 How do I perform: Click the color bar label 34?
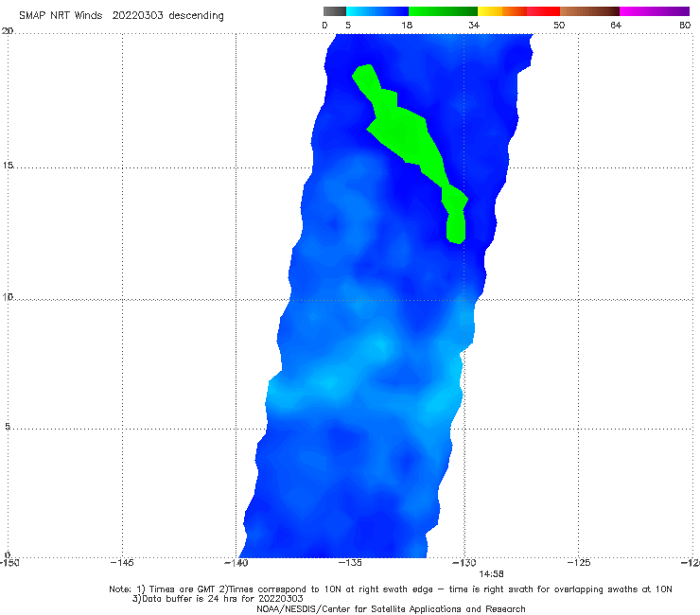(x=474, y=25)
